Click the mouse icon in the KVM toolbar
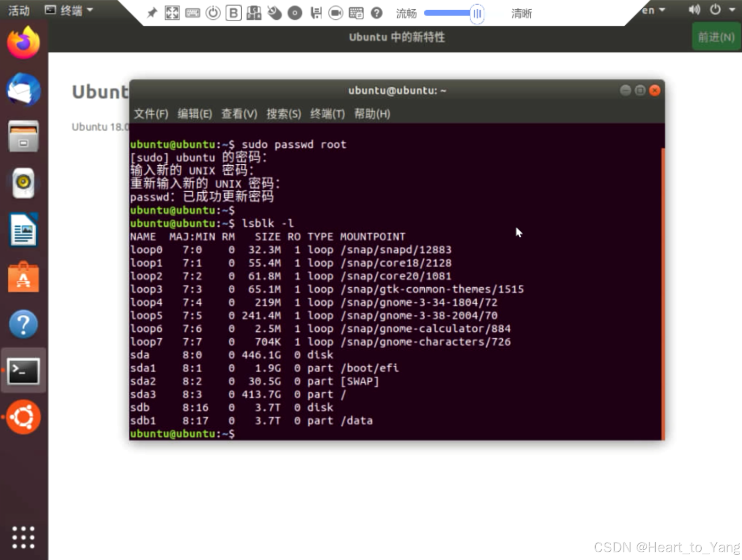Screen dimensions: 742x560 point(275,13)
